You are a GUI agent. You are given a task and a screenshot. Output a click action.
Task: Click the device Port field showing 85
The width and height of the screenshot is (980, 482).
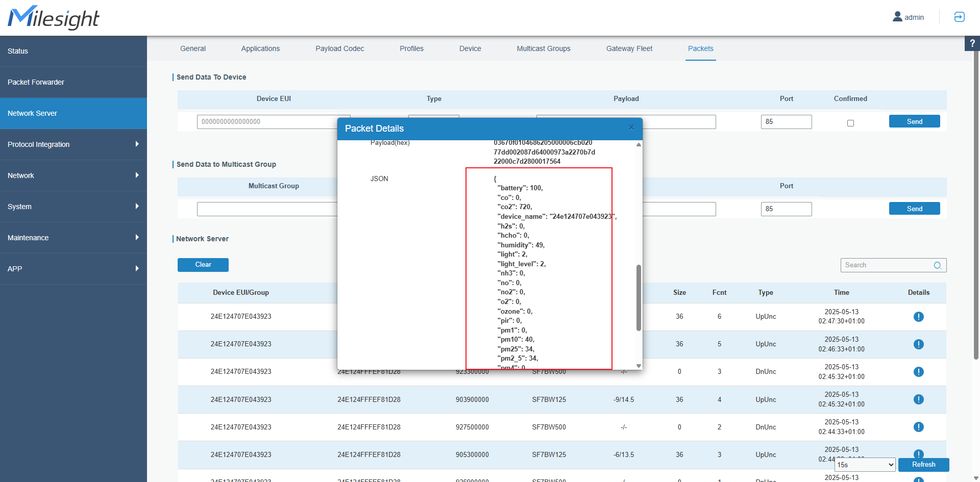click(787, 122)
